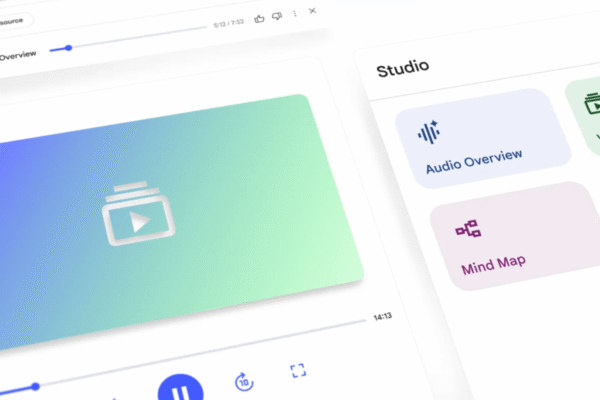Click the audio elapsed time readout

pos(228,24)
